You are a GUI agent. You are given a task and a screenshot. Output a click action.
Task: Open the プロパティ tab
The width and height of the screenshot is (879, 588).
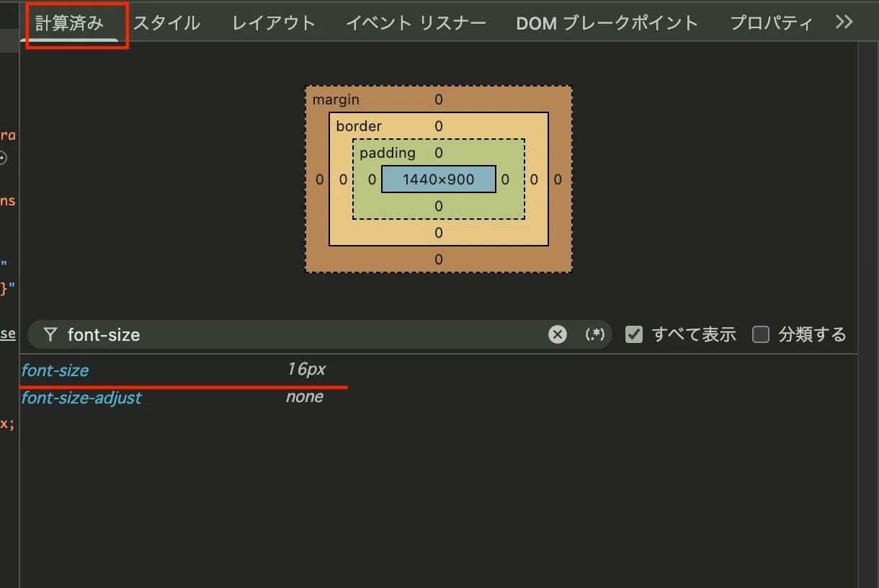(772, 23)
